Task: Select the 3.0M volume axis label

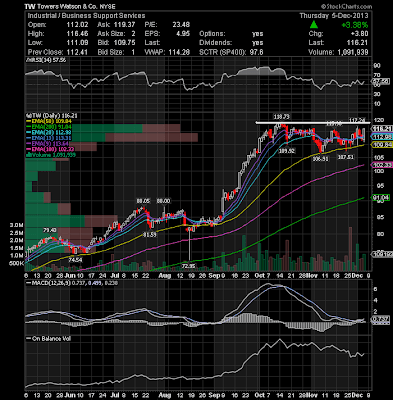Action: tap(17, 225)
